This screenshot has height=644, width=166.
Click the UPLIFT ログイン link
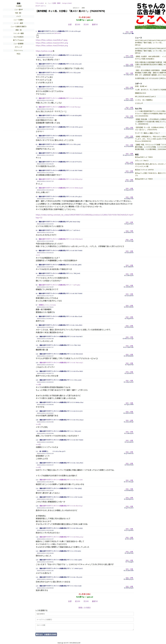click(x=41, y=6)
